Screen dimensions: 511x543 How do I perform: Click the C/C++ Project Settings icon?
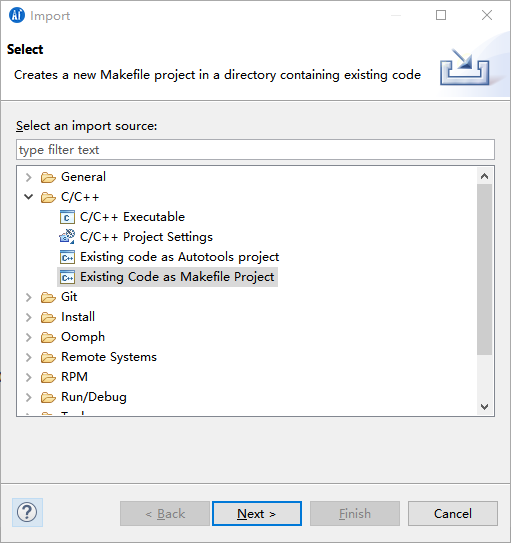click(67, 237)
